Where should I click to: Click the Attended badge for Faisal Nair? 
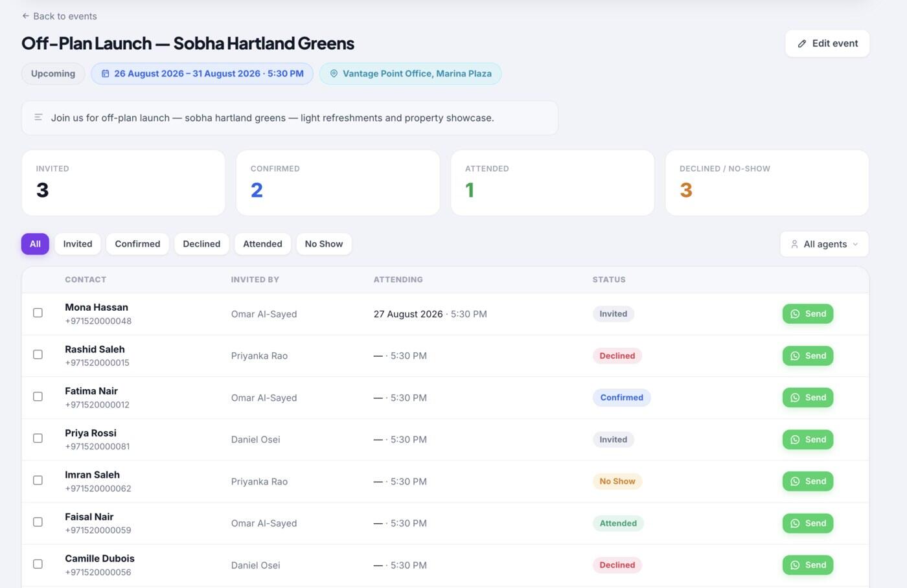(618, 523)
